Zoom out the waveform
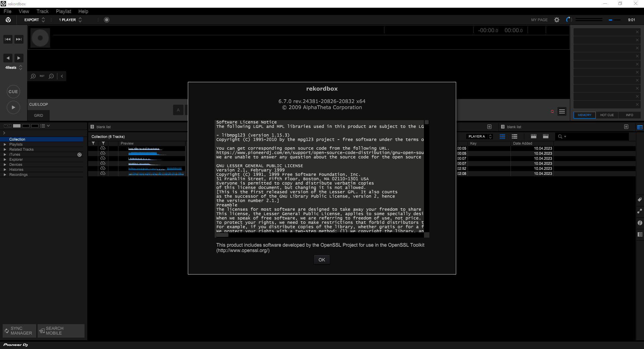The width and height of the screenshot is (644, 349). 51,76
